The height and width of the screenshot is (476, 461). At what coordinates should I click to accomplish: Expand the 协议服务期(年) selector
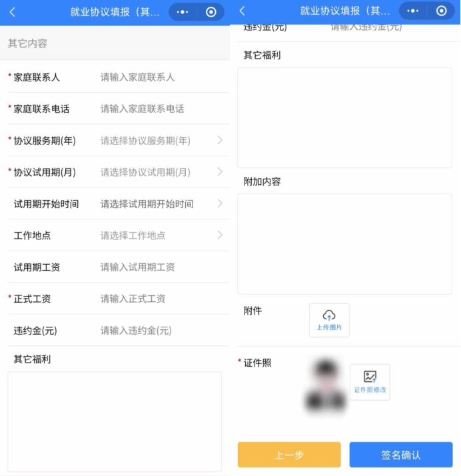click(160, 141)
